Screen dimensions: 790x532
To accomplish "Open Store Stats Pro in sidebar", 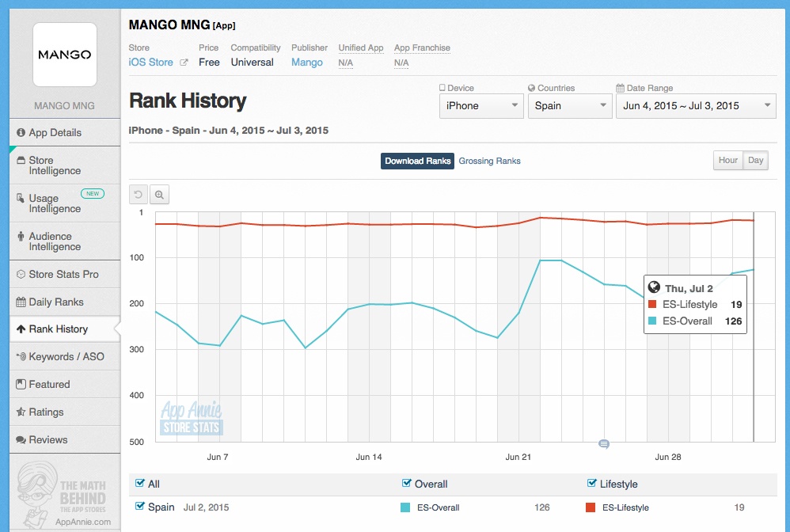I will (64, 274).
